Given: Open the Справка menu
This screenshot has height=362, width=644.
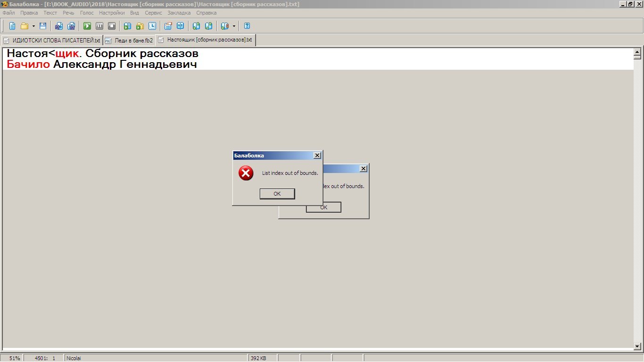Looking at the screenshot, I should tap(206, 13).
